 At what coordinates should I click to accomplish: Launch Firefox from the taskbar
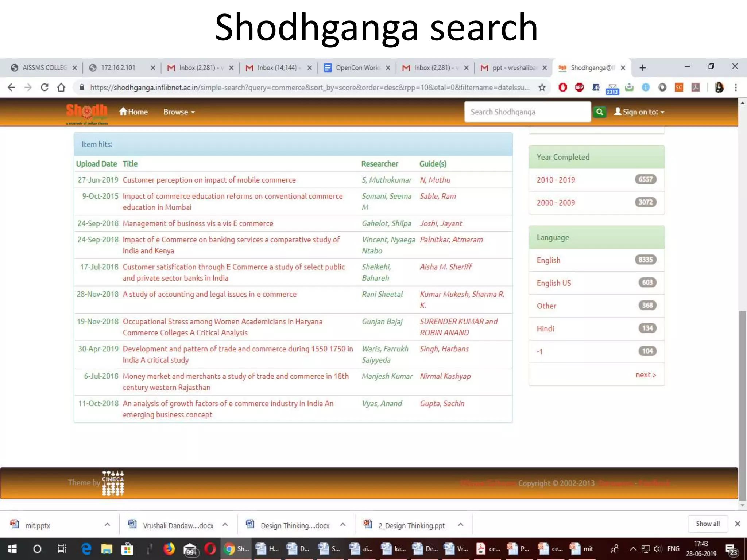[169, 548]
